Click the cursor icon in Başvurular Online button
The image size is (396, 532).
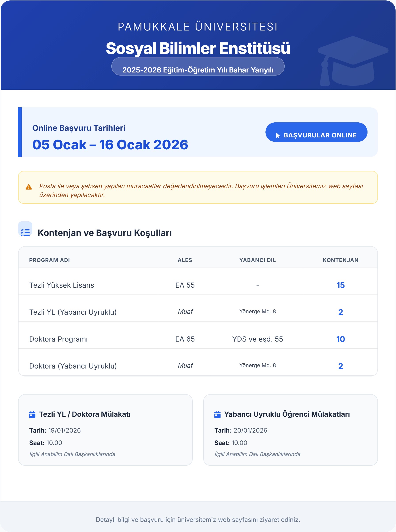[x=278, y=135]
